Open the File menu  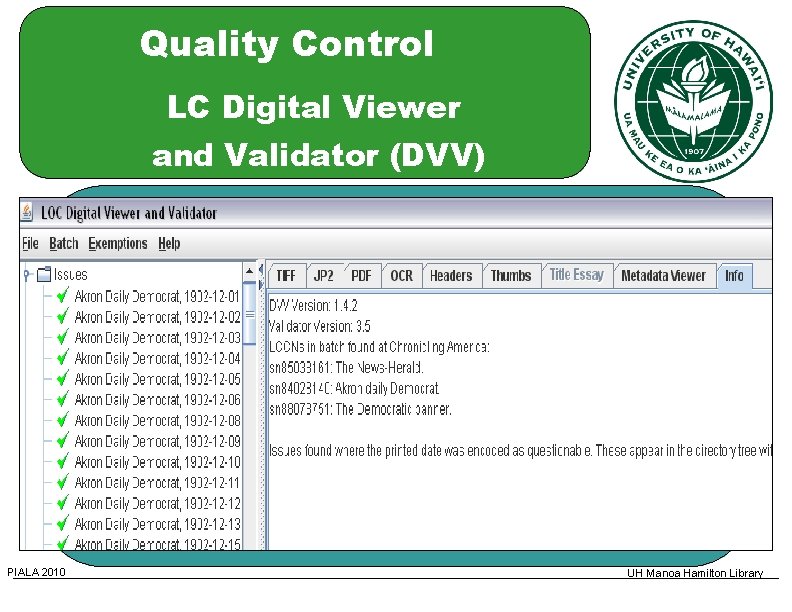(x=30, y=243)
